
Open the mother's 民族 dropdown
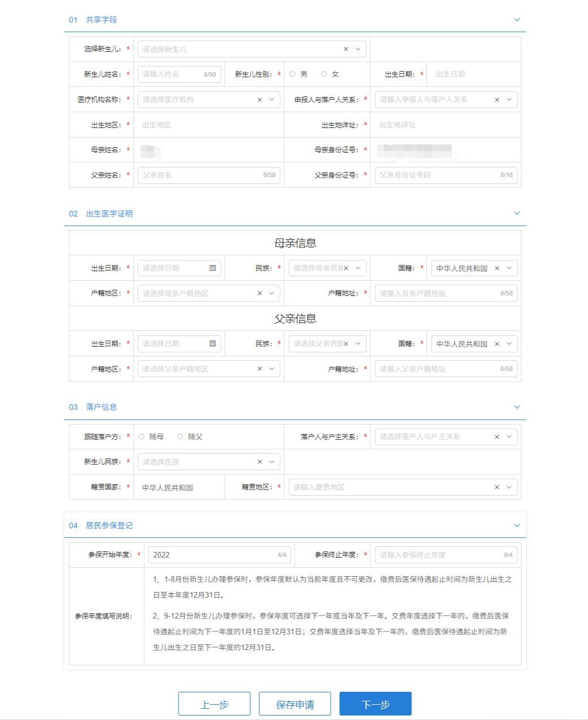[358, 268]
